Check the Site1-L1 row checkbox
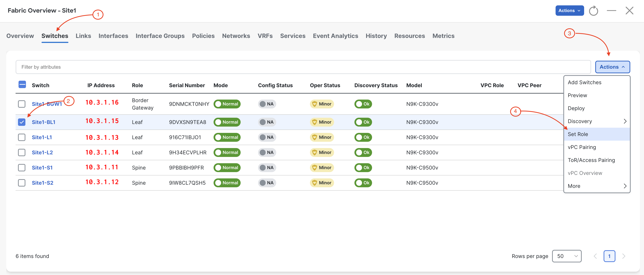The width and height of the screenshot is (644, 275). pos(22,137)
